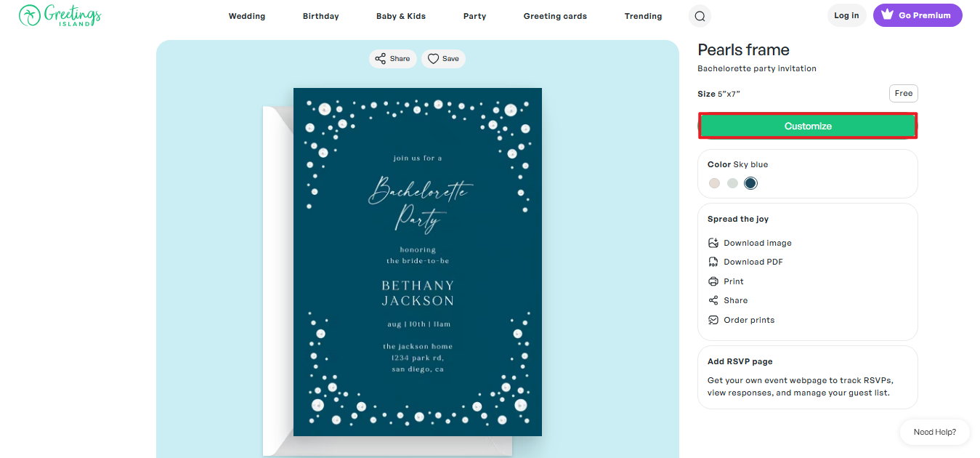
Task: Click the green Customize button
Action: pos(808,126)
